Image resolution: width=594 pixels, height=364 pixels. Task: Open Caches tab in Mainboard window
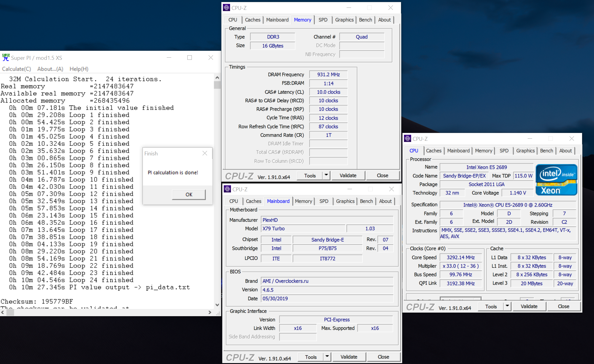pos(254,201)
